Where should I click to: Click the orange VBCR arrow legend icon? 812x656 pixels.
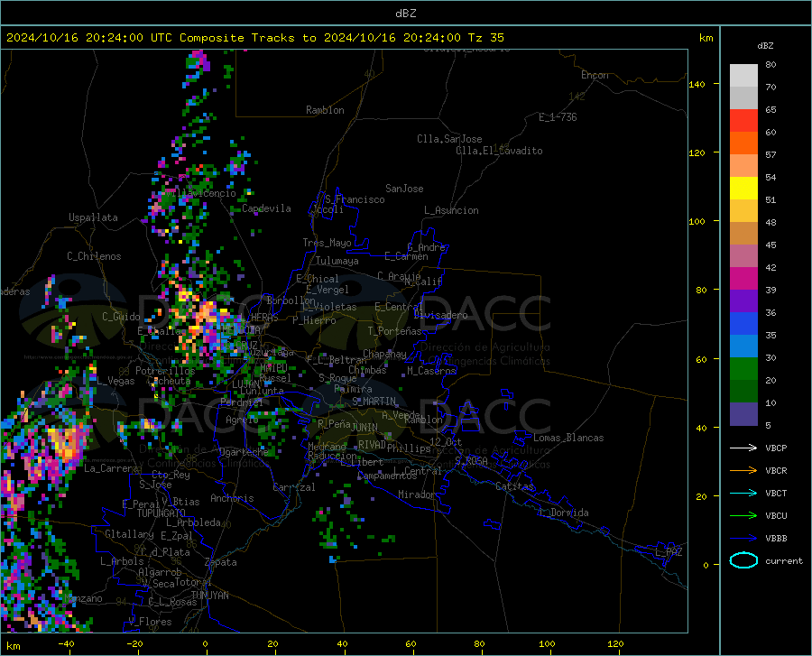pos(743,471)
